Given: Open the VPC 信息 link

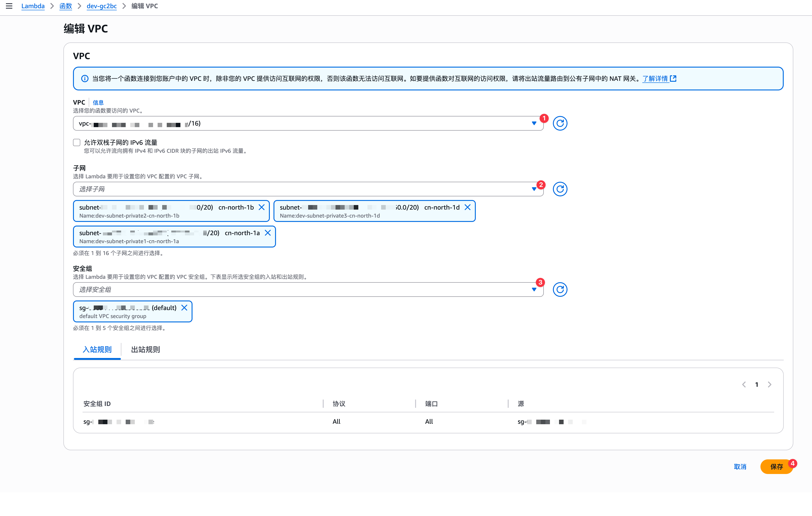Looking at the screenshot, I should coord(98,103).
